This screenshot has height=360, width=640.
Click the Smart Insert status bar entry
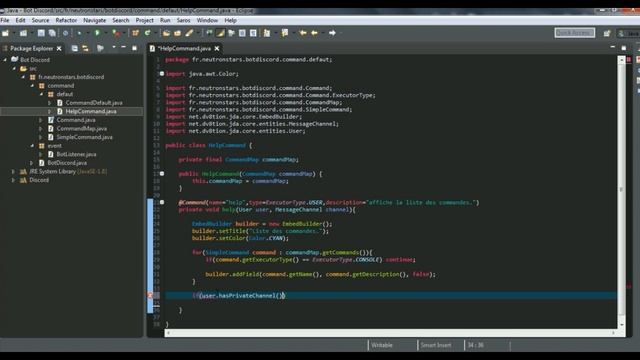[436, 345]
